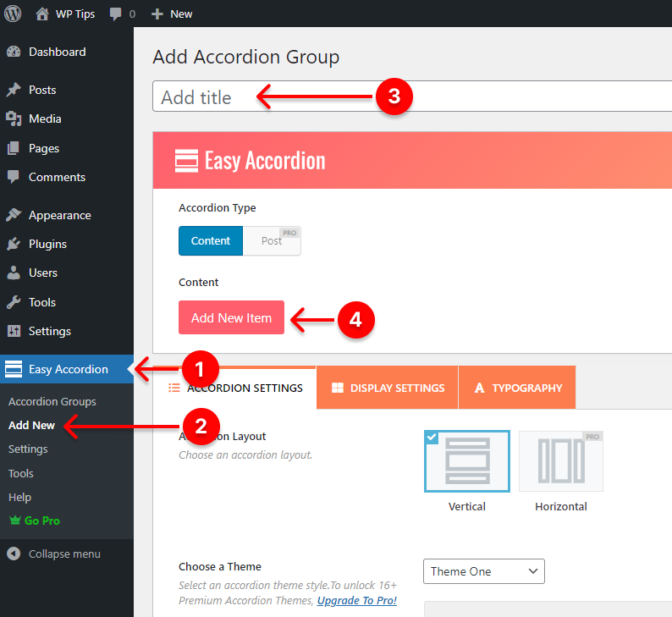Viewport: 672px width, 617px height.
Task: Click the Add New Item button
Action: coord(231,317)
